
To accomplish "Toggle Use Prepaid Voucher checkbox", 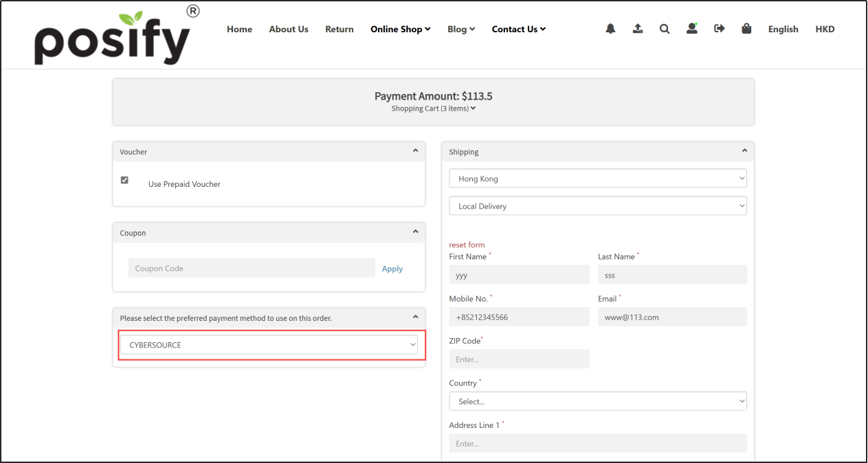I will [124, 180].
